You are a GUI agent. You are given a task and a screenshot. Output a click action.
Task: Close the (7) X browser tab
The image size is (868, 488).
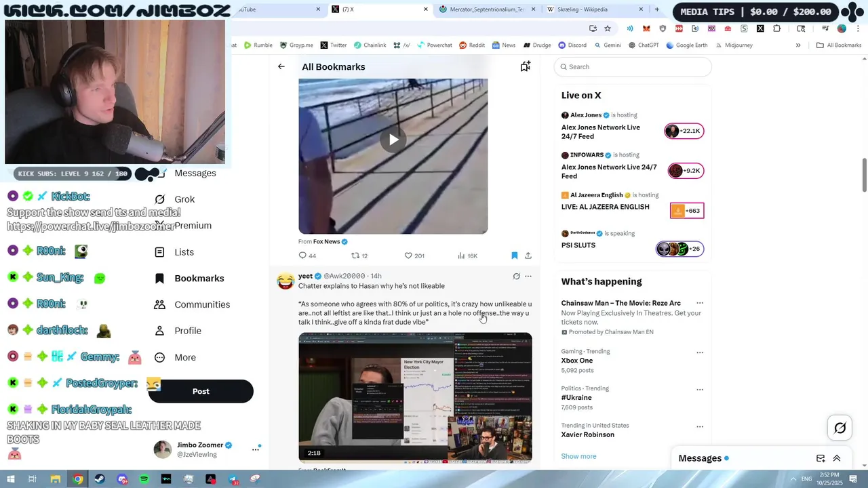point(426,9)
